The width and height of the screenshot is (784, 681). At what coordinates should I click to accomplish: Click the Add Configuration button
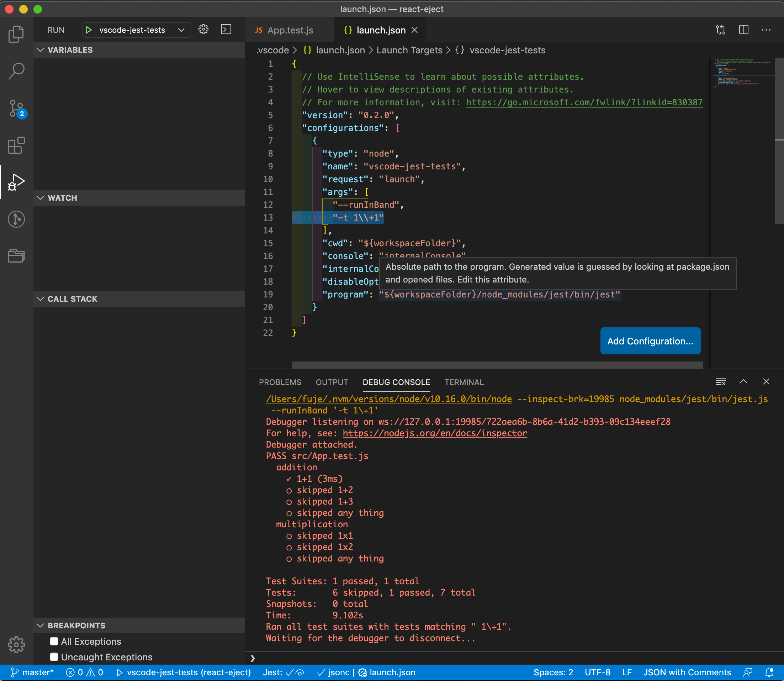tap(650, 341)
